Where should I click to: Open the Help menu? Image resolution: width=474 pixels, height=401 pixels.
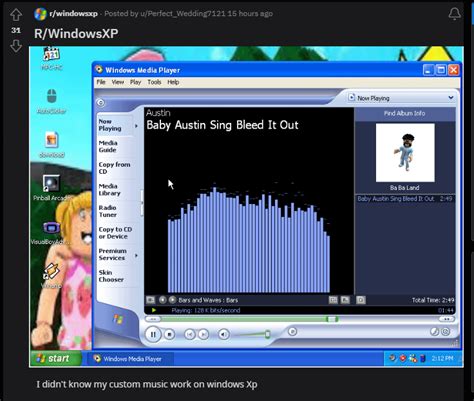click(x=173, y=82)
